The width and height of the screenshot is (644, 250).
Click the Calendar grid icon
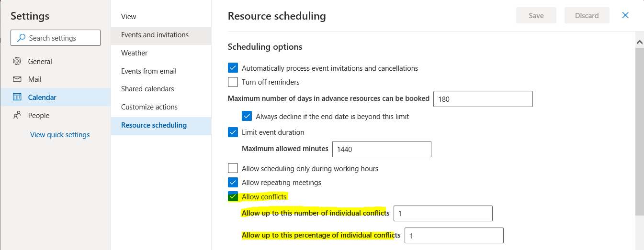pyautogui.click(x=17, y=97)
